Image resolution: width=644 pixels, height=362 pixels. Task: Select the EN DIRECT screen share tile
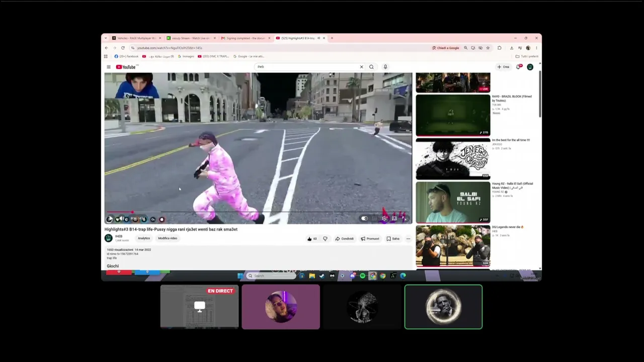[199, 307]
